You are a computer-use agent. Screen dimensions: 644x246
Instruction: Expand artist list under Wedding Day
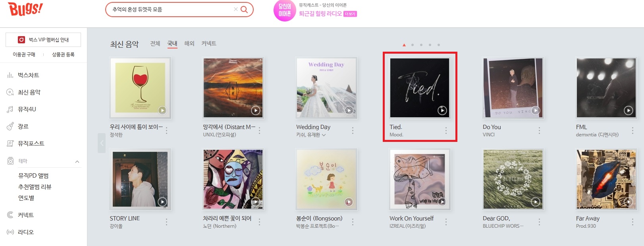click(324, 135)
